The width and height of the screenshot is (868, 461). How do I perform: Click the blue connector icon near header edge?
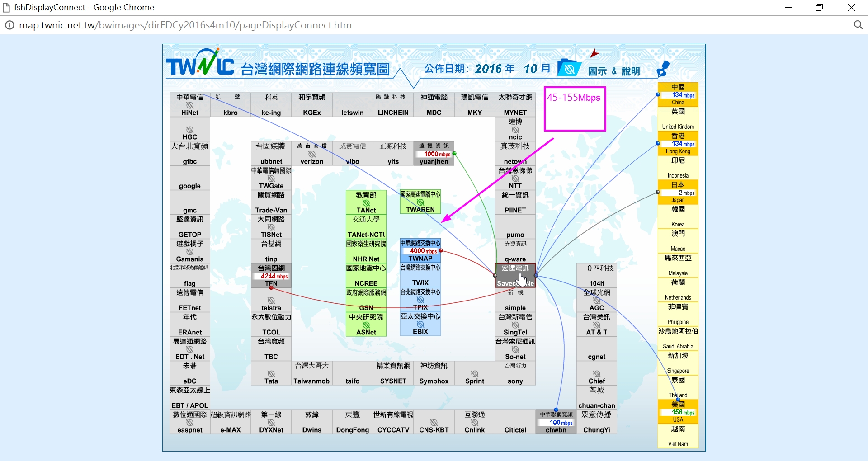click(x=663, y=69)
